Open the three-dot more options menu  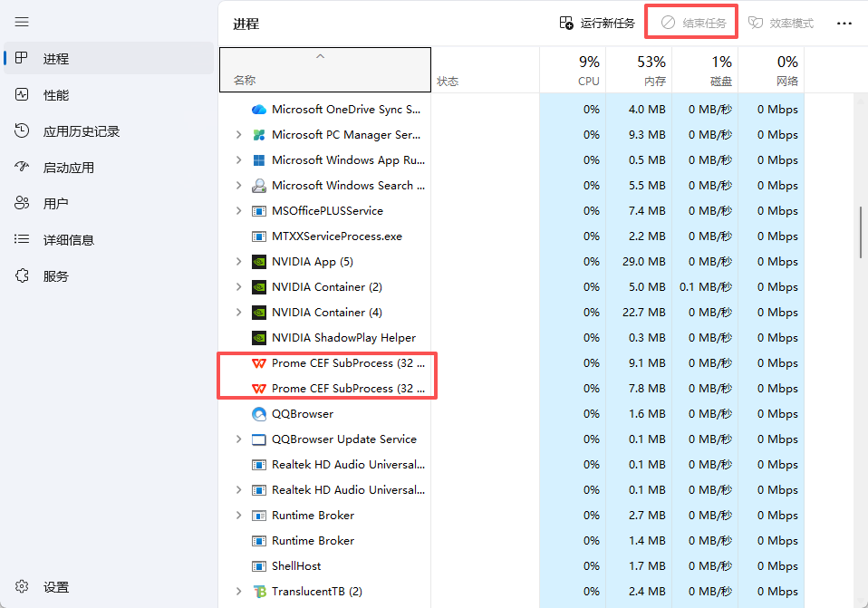pyautogui.click(x=844, y=24)
